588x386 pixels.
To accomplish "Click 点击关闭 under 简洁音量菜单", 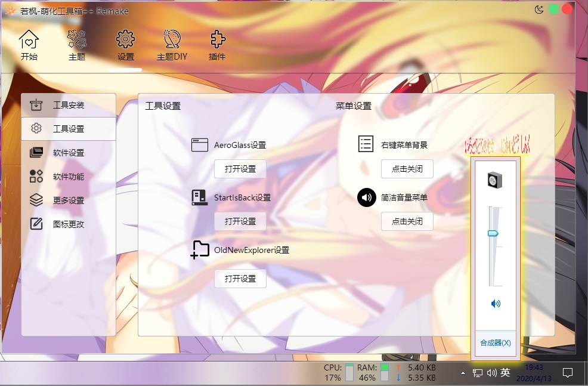I will coord(407,221).
